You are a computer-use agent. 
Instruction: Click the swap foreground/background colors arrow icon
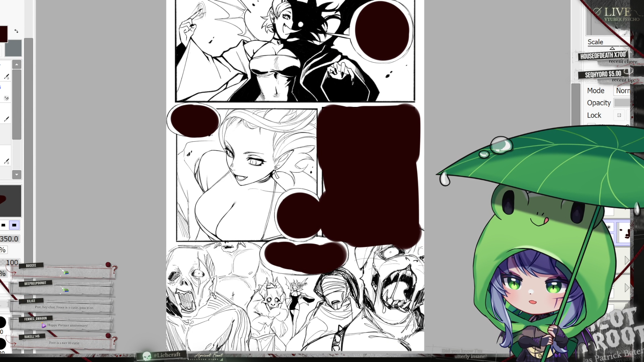pos(16,31)
